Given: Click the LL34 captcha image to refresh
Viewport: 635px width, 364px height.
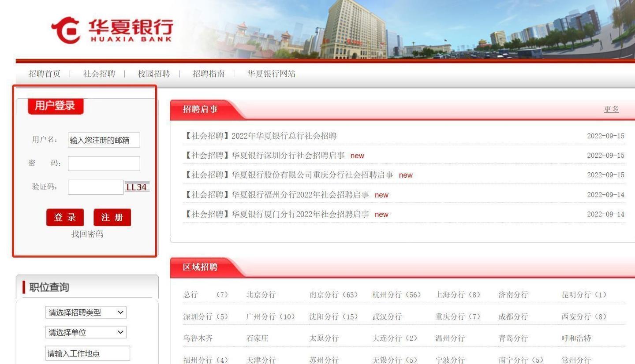Looking at the screenshot, I should pyautogui.click(x=137, y=187).
